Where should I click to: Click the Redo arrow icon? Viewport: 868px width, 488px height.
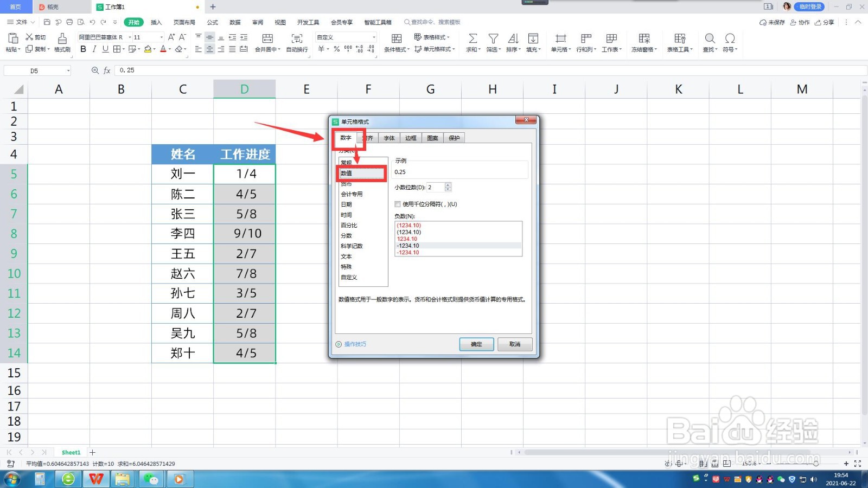104,22
